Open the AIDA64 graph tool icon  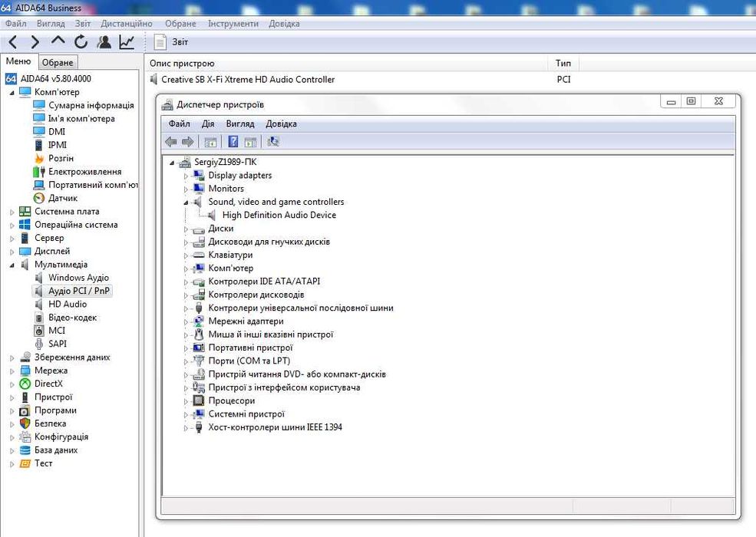tap(127, 42)
